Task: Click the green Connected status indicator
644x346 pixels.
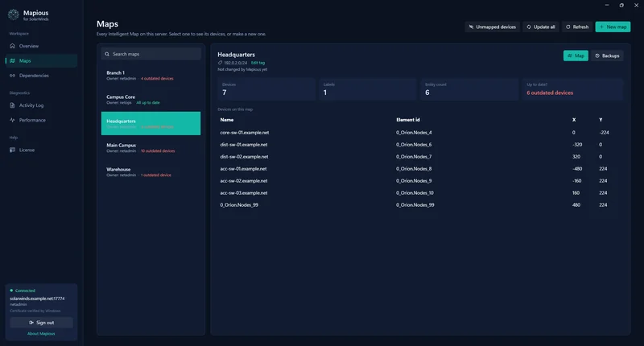Action: click(x=11, y=290)
